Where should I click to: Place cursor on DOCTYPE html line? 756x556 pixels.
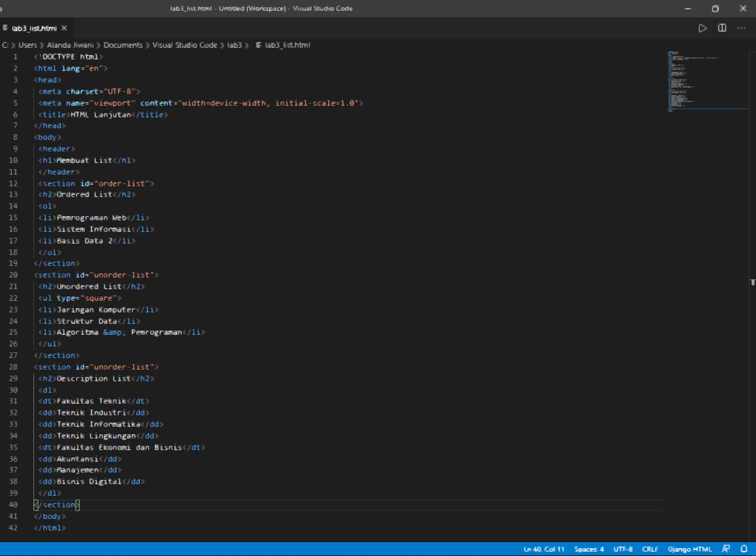pyautogui.click(x=68, y=57)
